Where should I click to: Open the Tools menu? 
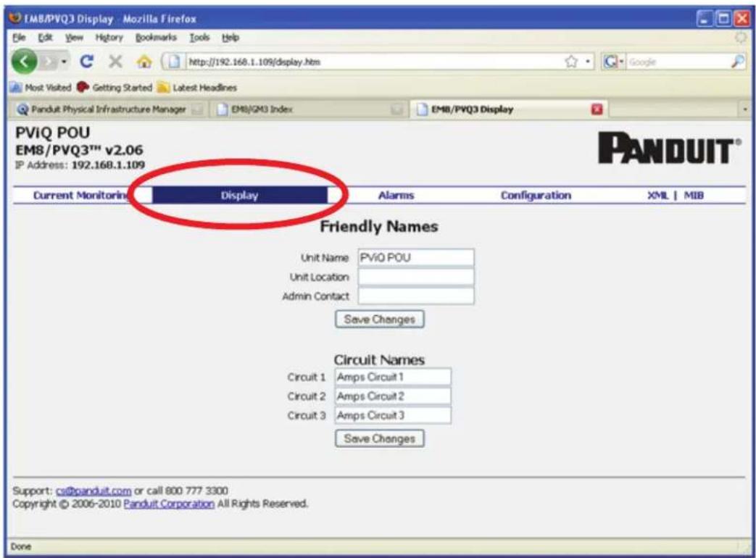click(x=199, y=37)
